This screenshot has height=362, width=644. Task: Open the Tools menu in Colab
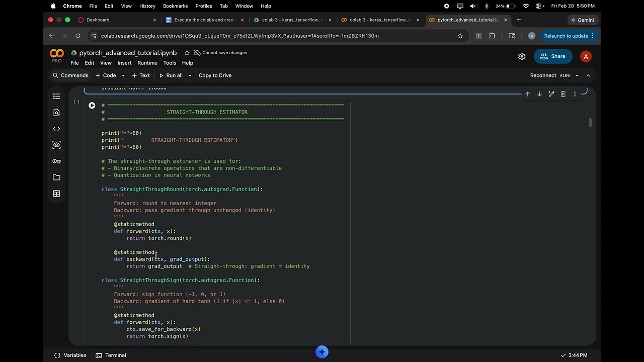click(x=170, y=63)
